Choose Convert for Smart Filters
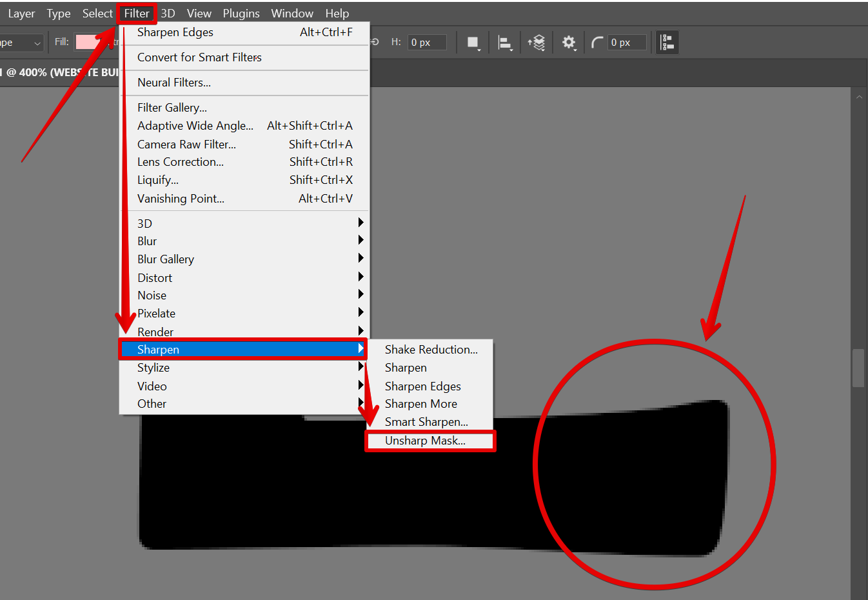 coord(199,57)
